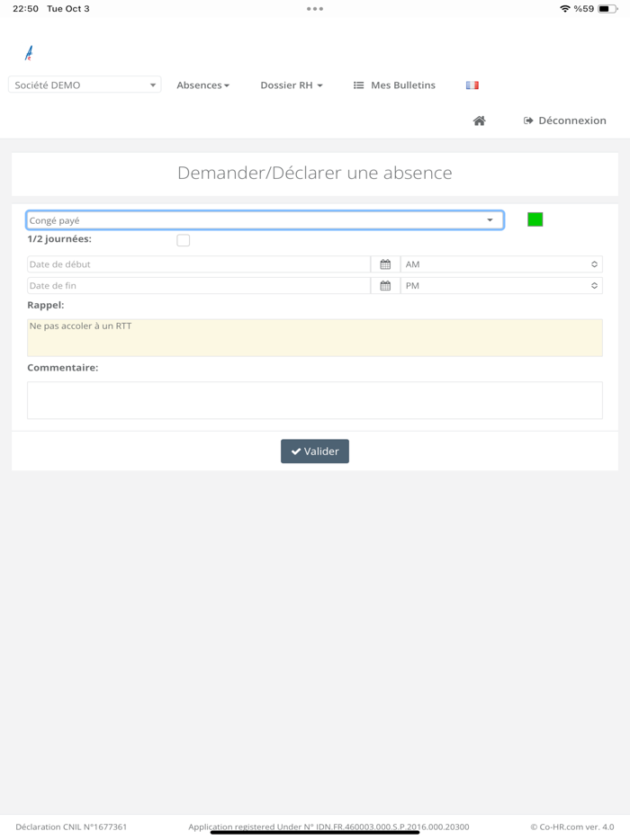Click the French flag language icon
The width and height of the screenshot is (630, 840).
tap(472, 85)
